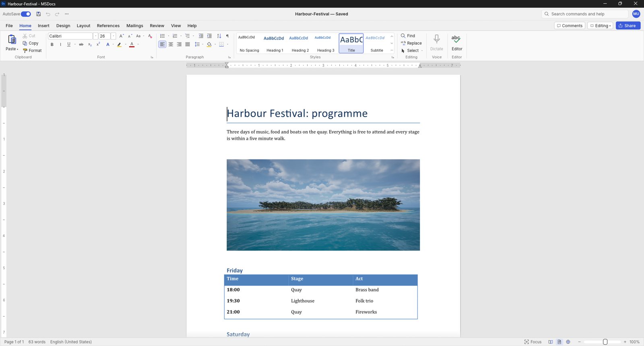644x346 pixels.
Task: Click the Share button
Action: pyautogui.click(x=628, y=26)
